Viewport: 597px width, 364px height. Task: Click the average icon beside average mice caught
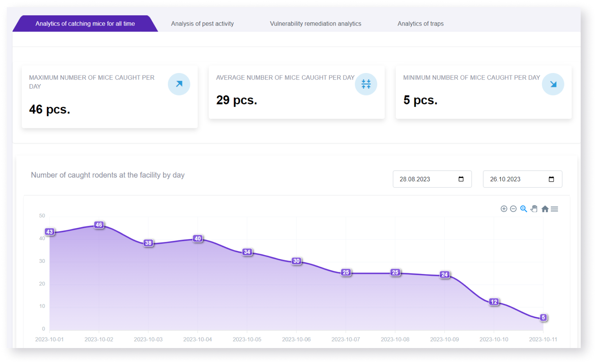coord(366,84)
